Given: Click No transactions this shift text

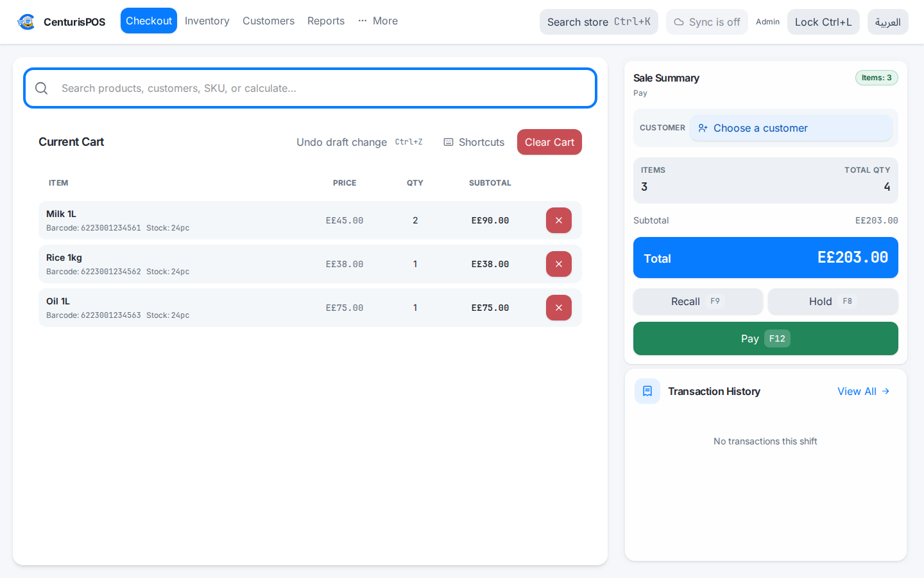Looking at the screenshot, I should (x=766, y=441).
